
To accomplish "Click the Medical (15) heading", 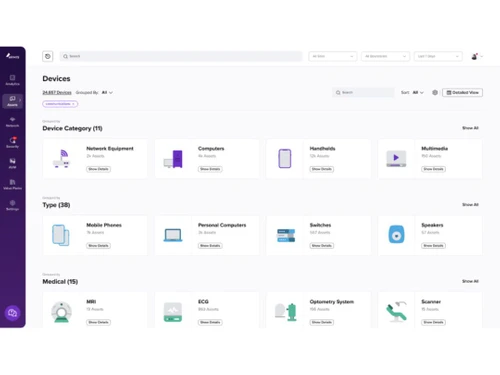I will 60,282.
